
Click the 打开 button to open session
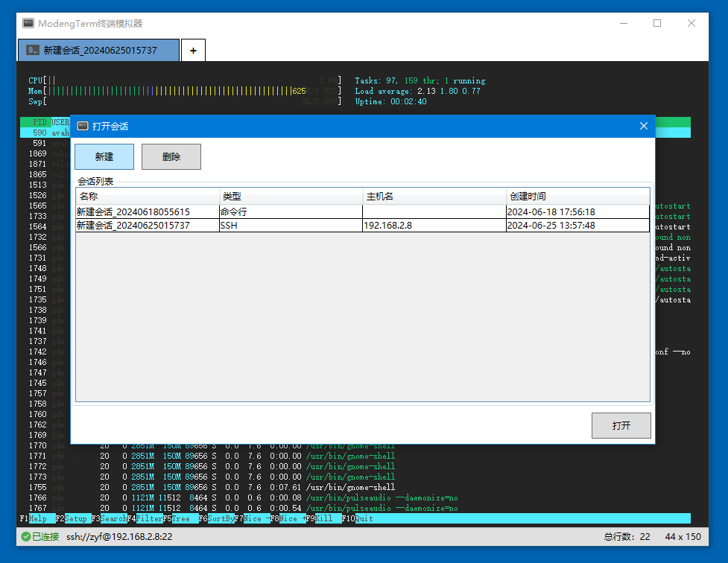click(621, 425)
